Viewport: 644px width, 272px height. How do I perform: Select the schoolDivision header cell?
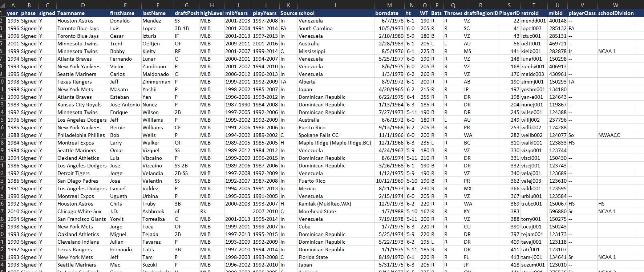616,13
